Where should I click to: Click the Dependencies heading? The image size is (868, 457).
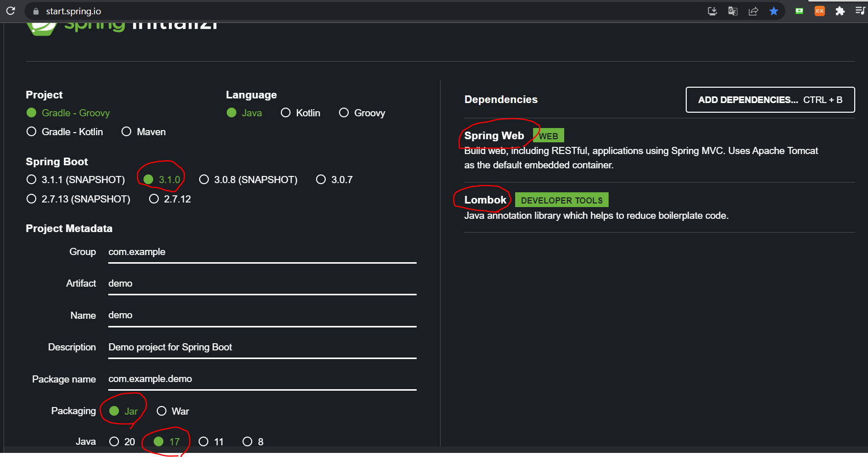501,99
